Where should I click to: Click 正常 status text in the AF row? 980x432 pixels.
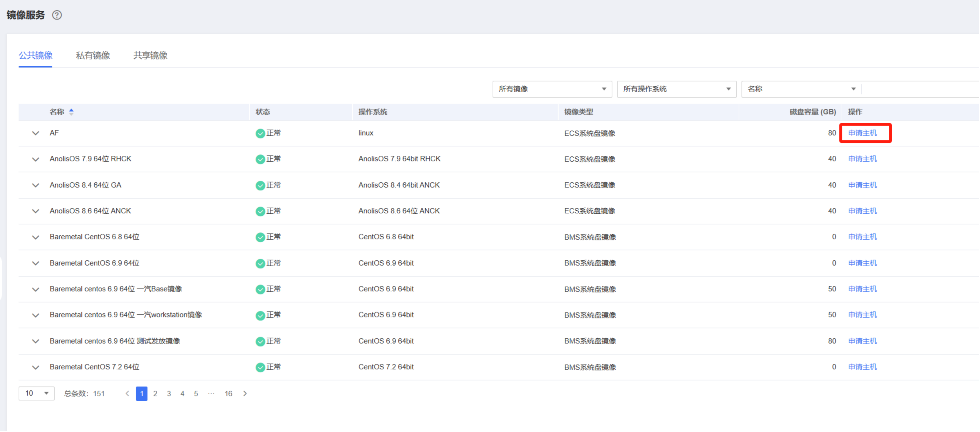273,133
